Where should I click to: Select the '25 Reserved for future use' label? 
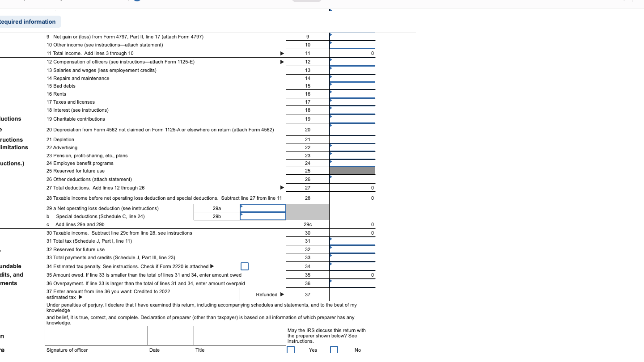76,171
